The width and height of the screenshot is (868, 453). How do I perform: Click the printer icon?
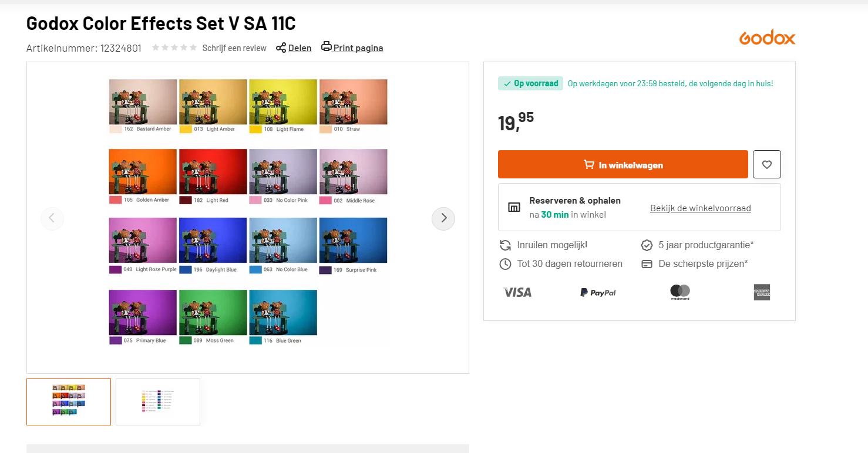[327, 47]
